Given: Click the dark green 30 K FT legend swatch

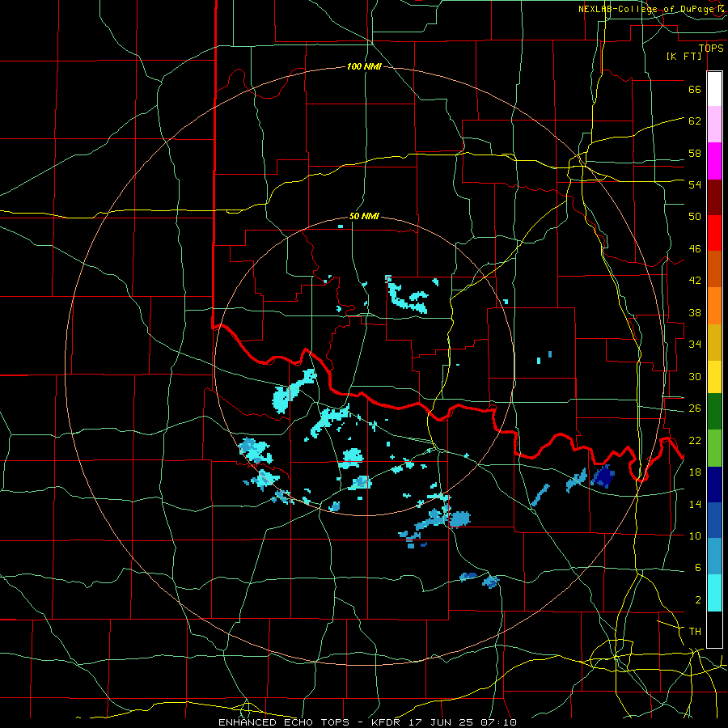Looking at the screenshot, I should (714, 412).
